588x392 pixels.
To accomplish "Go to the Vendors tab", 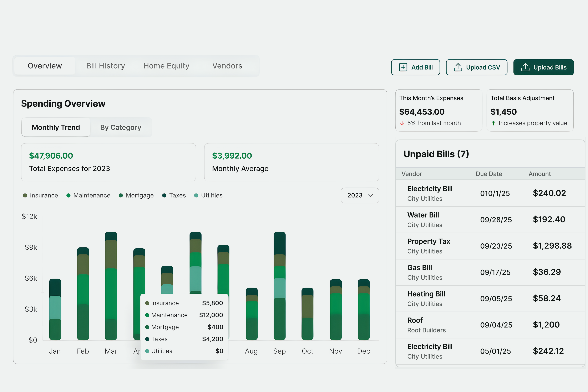I will tap(227, 66).
